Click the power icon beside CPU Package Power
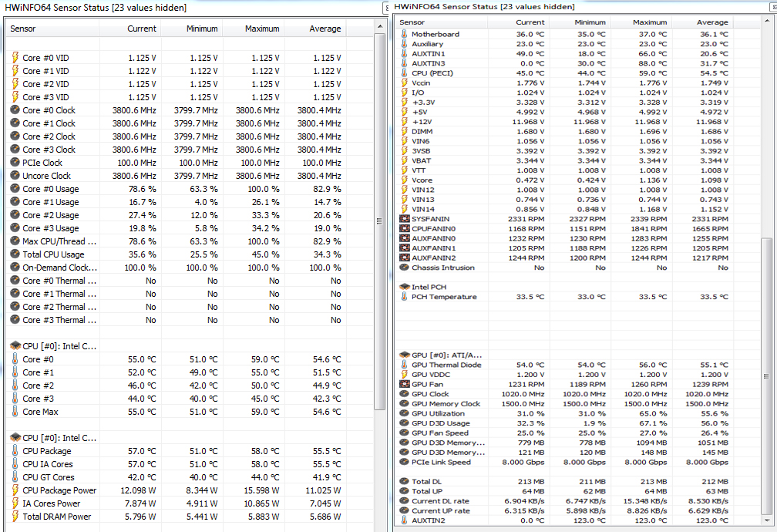777x532 pixels. point(15,490)
